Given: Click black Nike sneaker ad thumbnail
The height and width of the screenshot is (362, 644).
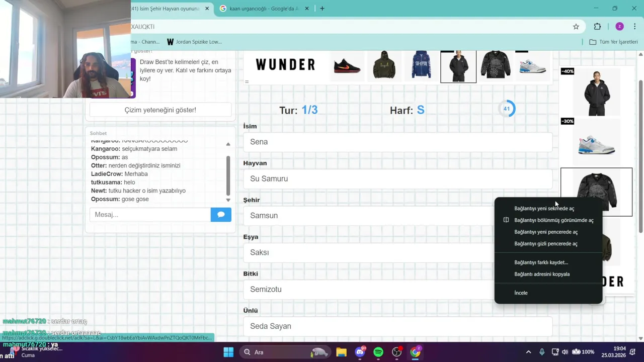Looking at the screenshot, I should (347, 66).
